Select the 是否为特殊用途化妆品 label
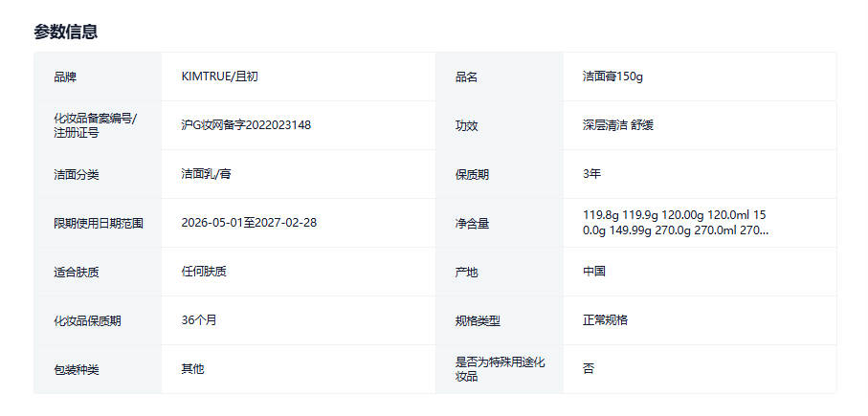The image size is (868, 416). 501,369
